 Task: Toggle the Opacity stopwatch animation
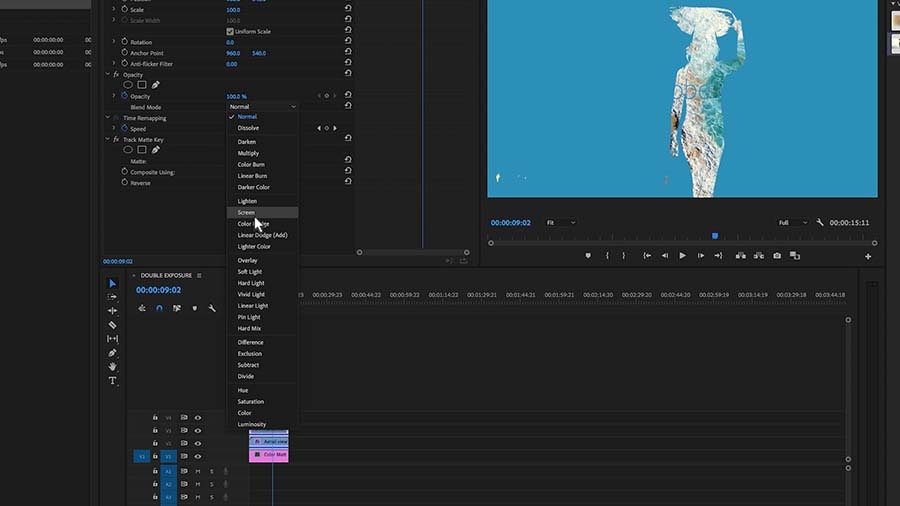click(125, 96)
